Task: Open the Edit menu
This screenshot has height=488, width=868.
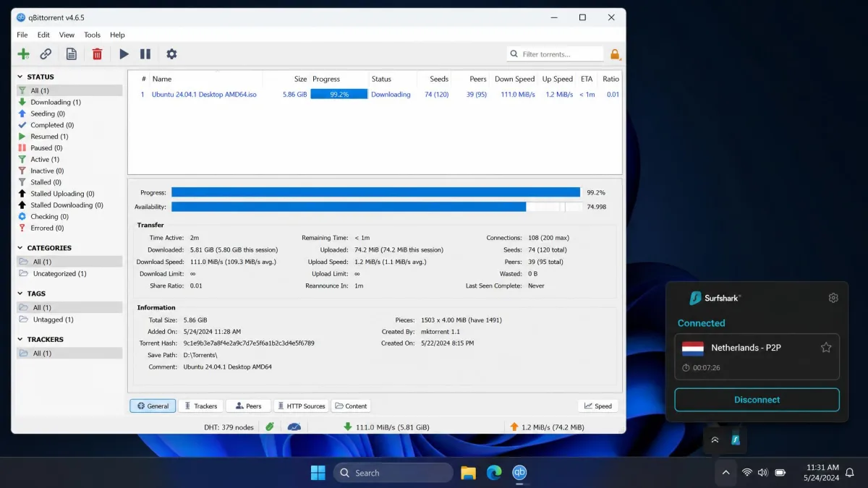Action: tap(44, 35)
